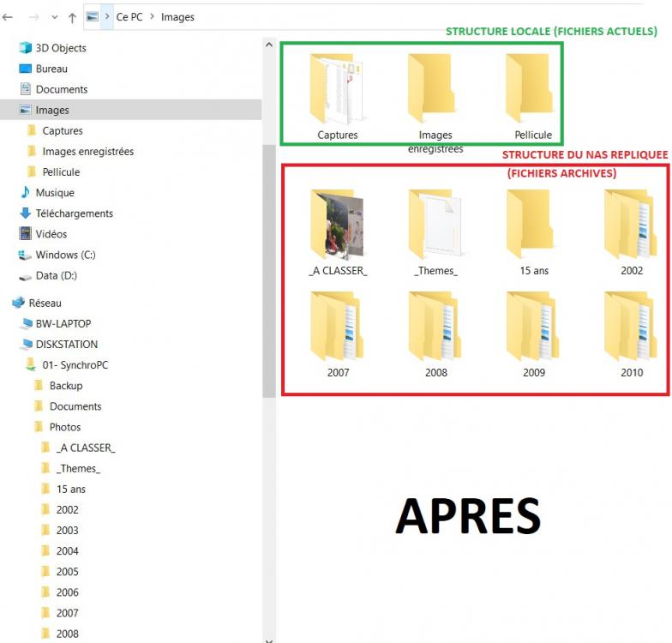Select 'Images enregistrées' folder in file pane
The width and height of the screenshot is (672, 643).
click(435, 103)
